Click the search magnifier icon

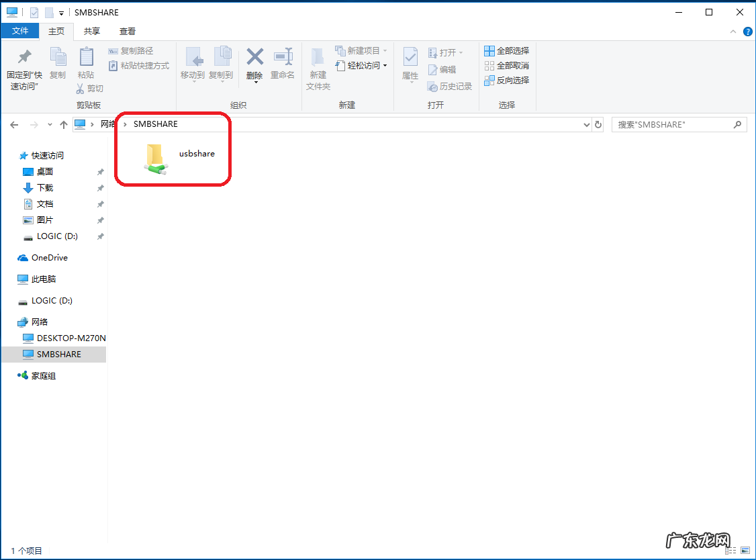pos(737,124)
